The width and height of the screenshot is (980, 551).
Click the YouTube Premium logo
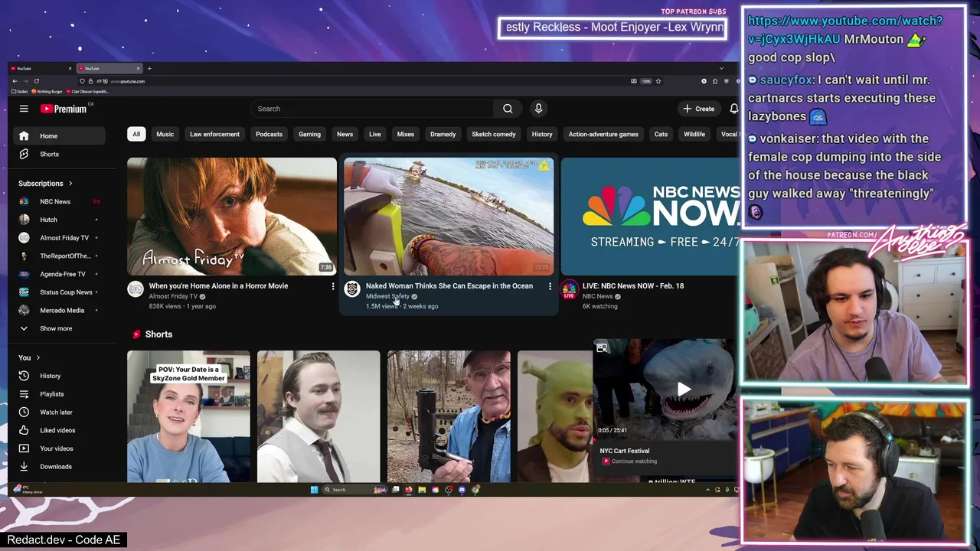[x=65, y=109]
